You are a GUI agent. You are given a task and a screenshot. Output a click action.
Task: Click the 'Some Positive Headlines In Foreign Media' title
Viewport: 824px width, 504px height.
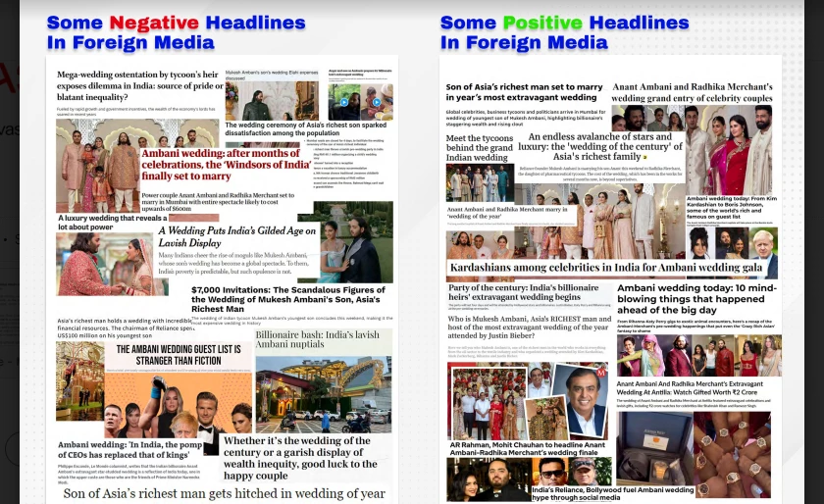tap(564, 32)
